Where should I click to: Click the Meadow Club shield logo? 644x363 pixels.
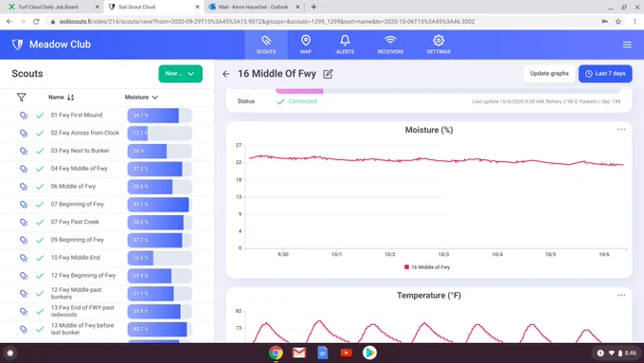(17, 45)
